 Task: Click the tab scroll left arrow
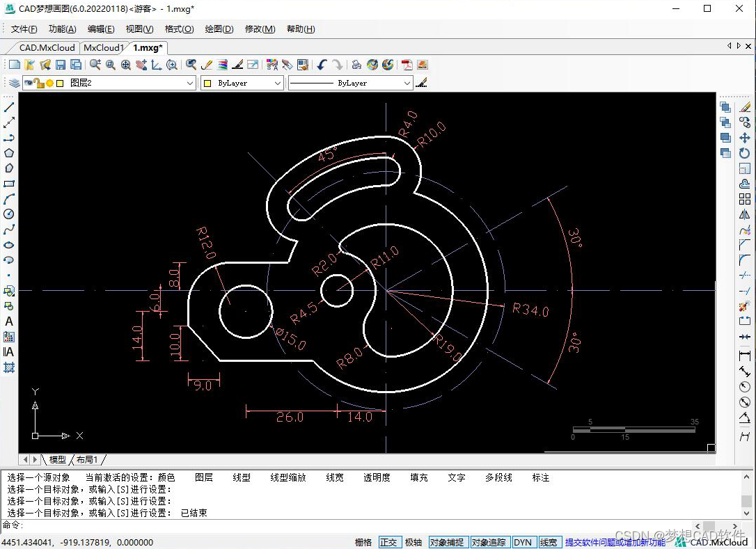[x=729, y=46]
